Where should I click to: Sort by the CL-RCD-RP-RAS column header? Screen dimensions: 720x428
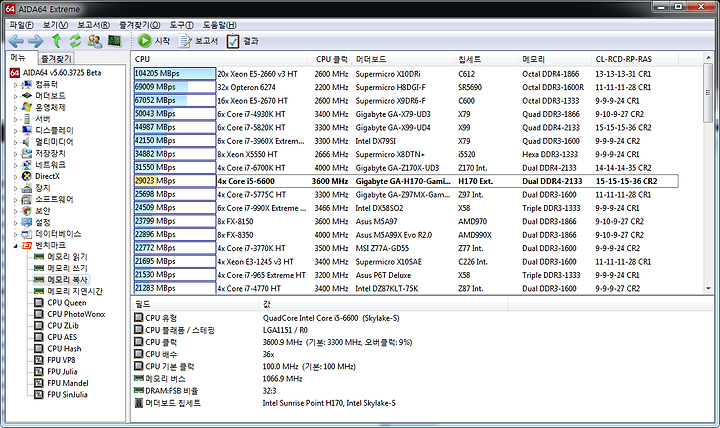coord(635,59)
